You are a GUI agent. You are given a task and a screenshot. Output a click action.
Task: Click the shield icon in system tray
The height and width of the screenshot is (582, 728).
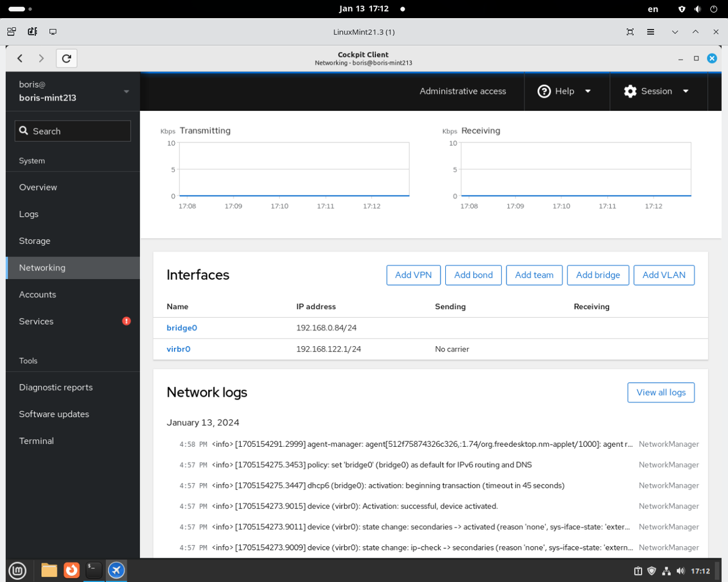coord(652,570)
